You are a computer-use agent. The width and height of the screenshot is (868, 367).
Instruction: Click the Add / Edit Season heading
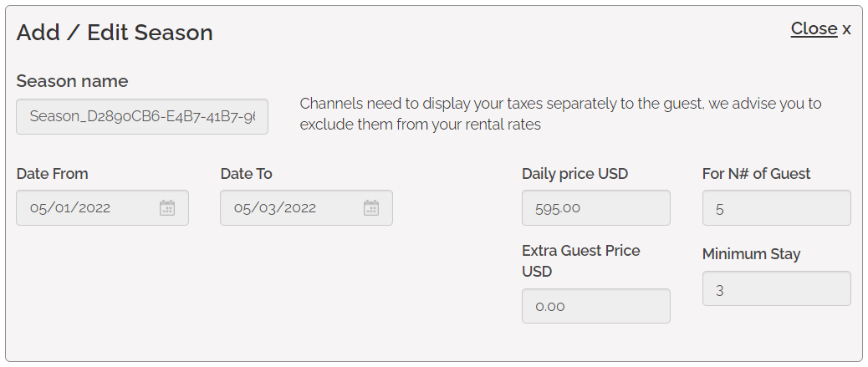(115, 33)
